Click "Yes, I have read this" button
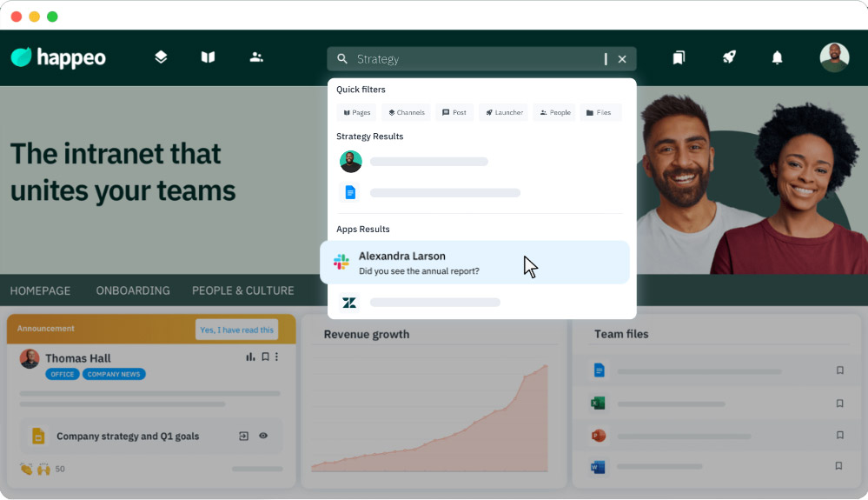Image resolution: width=868 pixels, height=500 pixels. pos(237,330)
